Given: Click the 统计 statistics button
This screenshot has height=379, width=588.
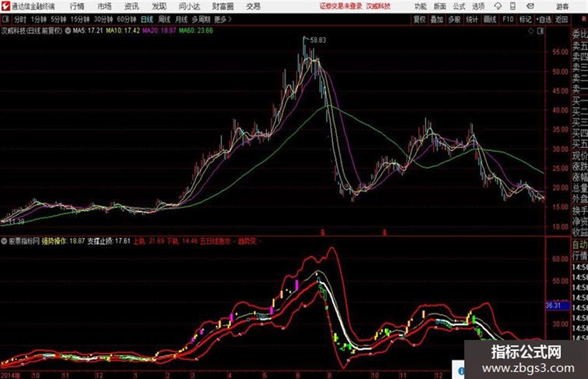Looking at the screenshot, I should [x=472, y=19].
